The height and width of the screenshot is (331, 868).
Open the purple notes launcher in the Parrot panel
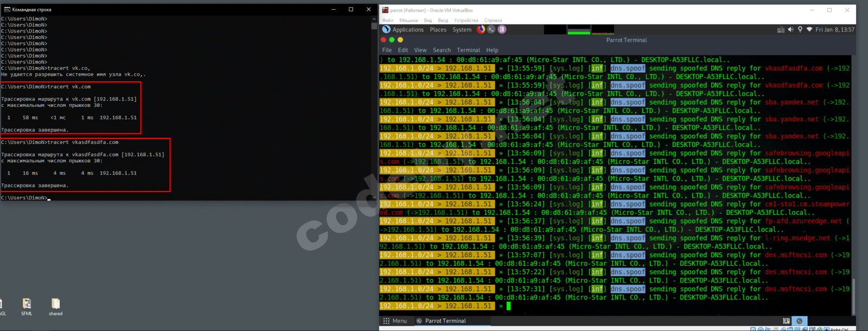click(x=502, y=29)
